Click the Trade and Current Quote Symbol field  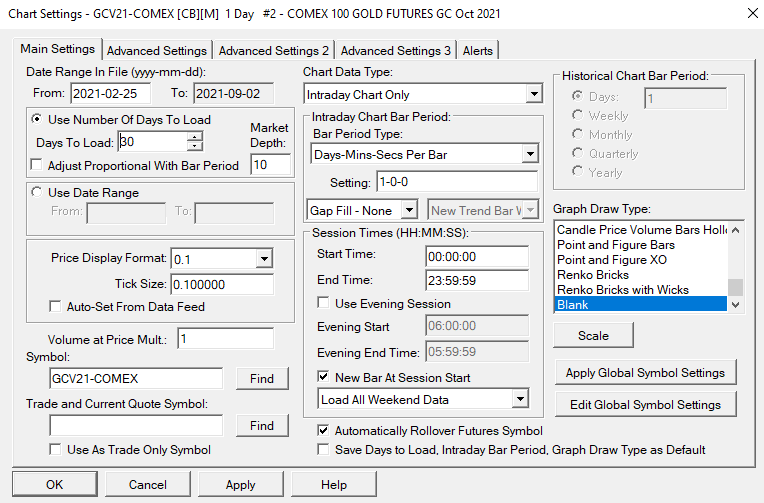(136, 426)
